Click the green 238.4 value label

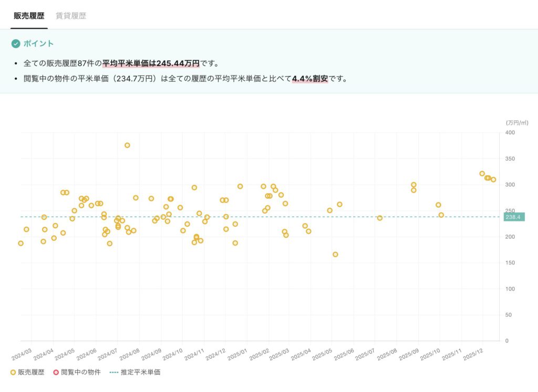click(512, 217)
